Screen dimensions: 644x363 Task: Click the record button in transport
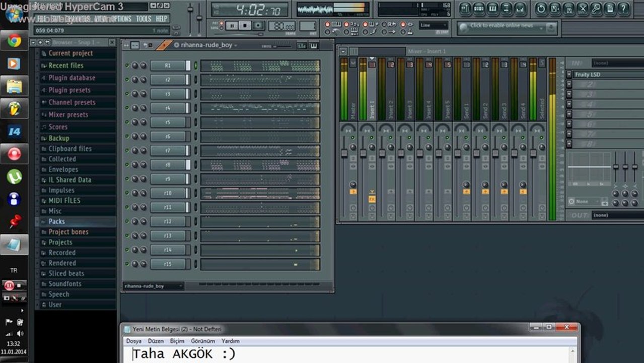(258, 25)
